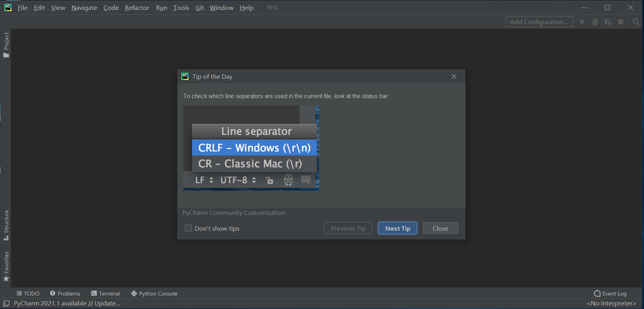
Task: Click PyCharm Community Customization text
Action: coord(234,213)
